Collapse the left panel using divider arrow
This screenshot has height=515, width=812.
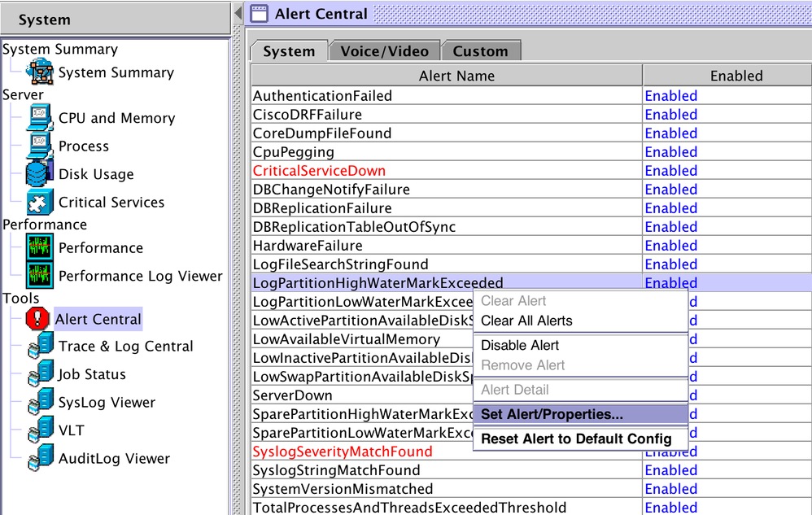[238, 12]
